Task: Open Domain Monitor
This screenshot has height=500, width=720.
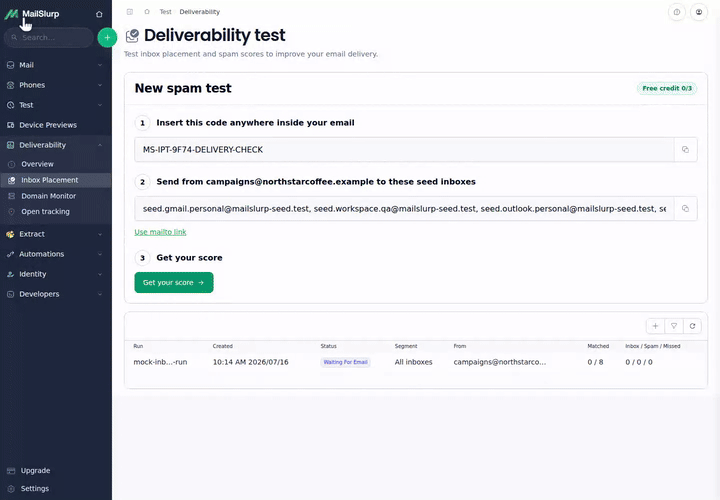Action: 49,196
